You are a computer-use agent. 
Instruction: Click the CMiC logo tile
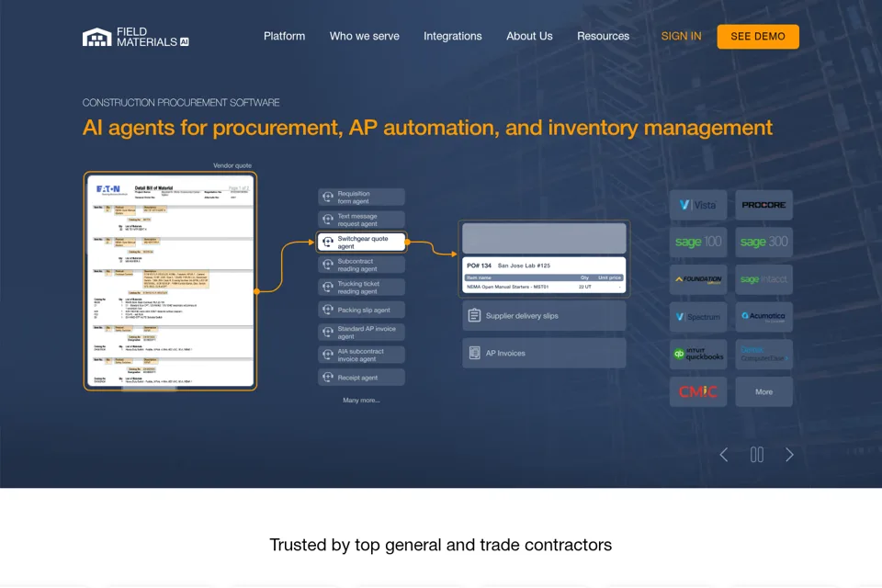[698, 391]
